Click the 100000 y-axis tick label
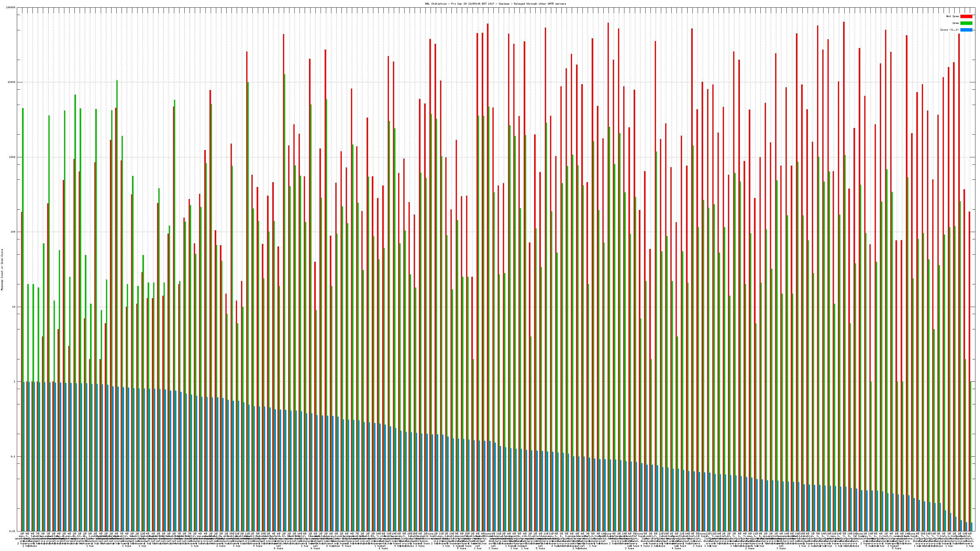 11,8
